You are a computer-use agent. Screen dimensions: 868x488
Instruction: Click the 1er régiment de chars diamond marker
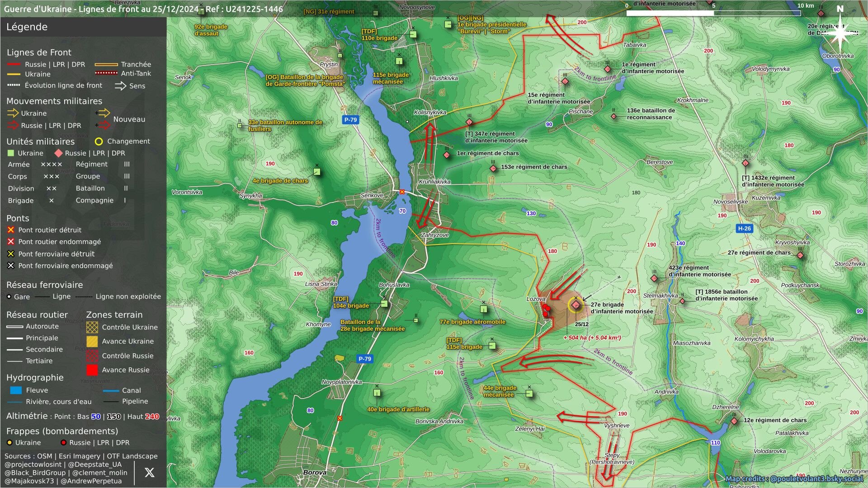(447, 155)
